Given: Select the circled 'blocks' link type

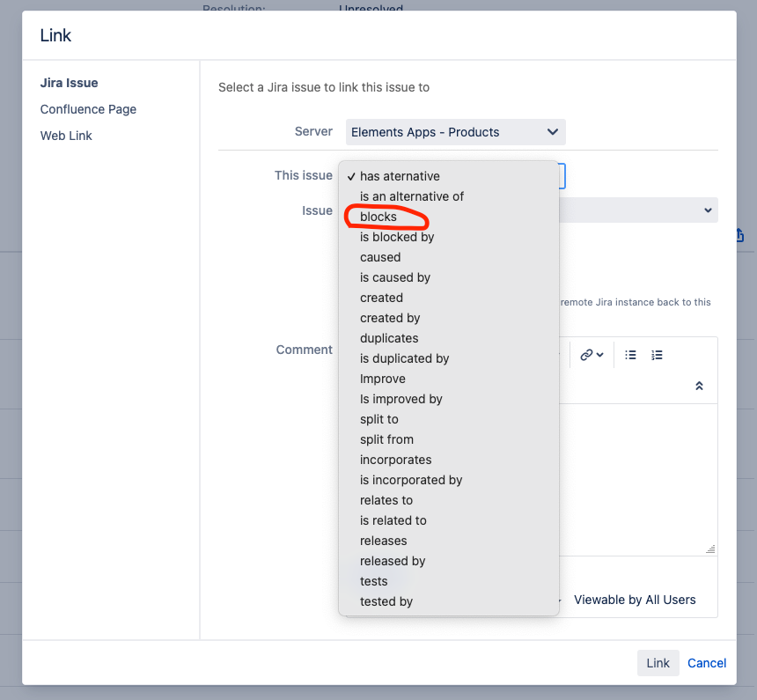Looking at the screenshot, I should pos(378,217).
